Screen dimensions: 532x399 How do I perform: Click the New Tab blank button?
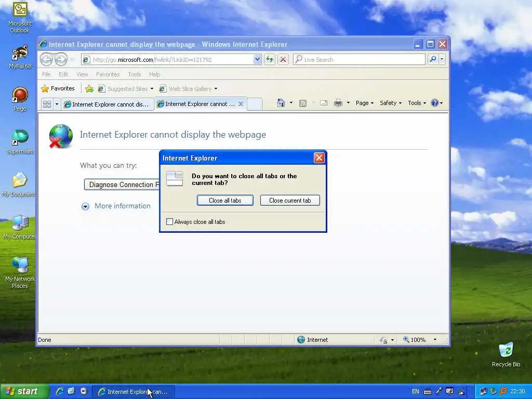(x=254, y=104)
